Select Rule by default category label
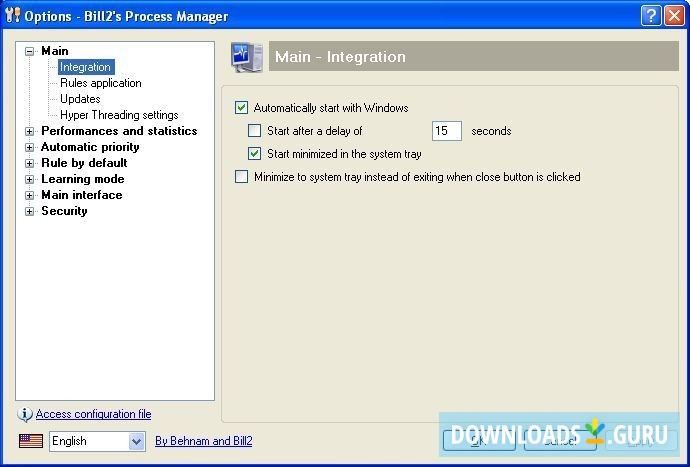The width and height of the screenshot is (690, 467). [84, 163]
